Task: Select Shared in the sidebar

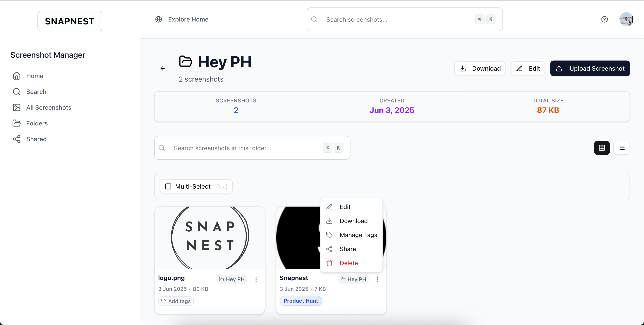Action: pos(36,139)
